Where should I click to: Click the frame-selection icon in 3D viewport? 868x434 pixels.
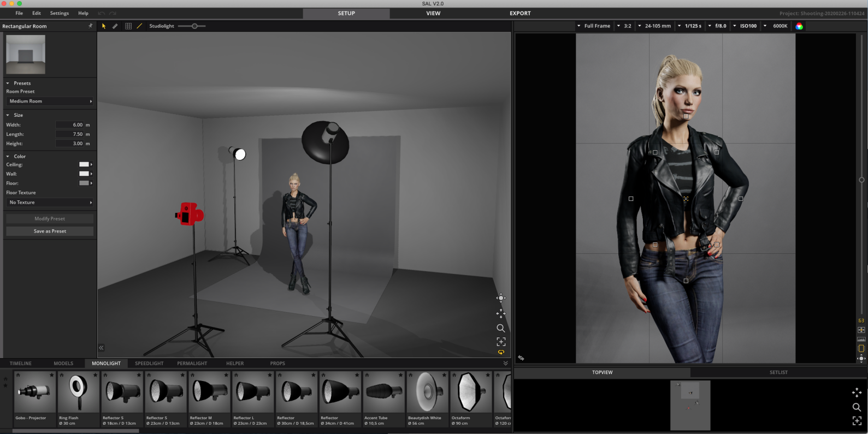(501, 342)
